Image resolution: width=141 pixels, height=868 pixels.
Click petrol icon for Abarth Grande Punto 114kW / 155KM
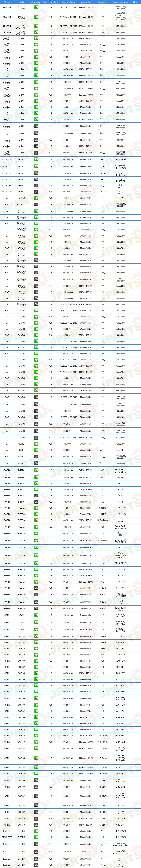(36, 7)
